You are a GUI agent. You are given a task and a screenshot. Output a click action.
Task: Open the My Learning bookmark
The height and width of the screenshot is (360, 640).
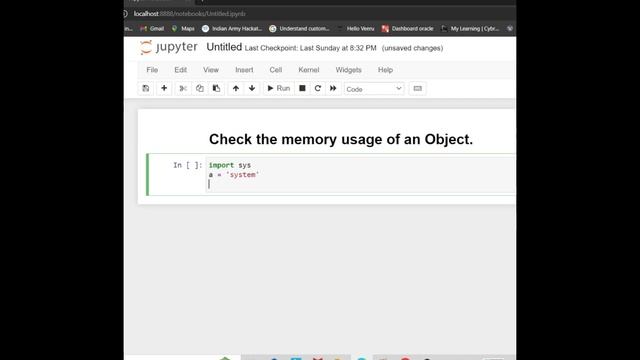(470, 29)
